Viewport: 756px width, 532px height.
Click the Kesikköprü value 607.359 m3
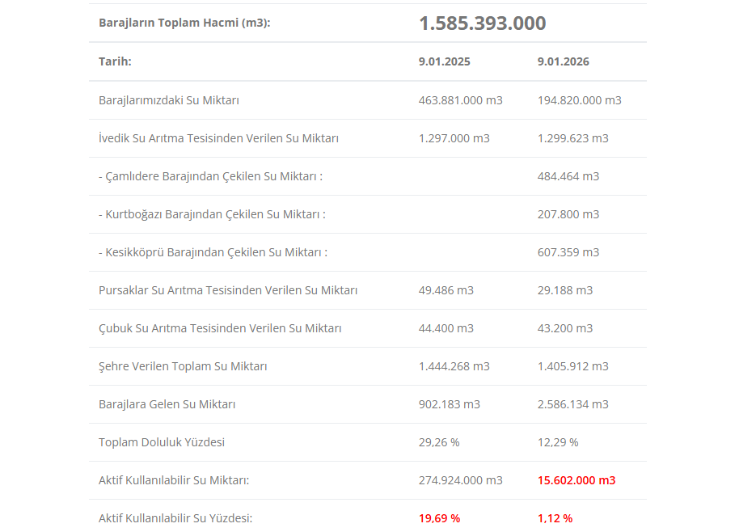[x=568, y=252]
